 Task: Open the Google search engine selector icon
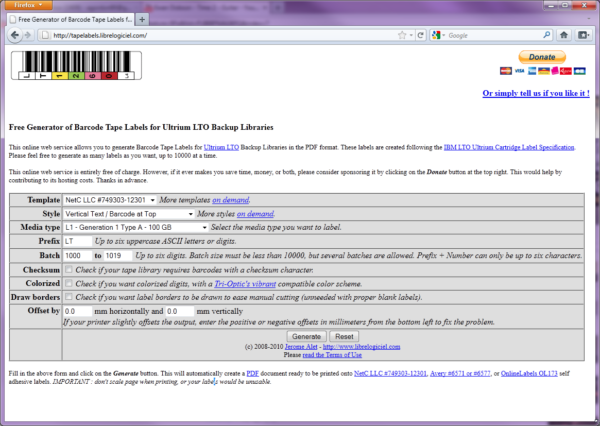(436, 35)
